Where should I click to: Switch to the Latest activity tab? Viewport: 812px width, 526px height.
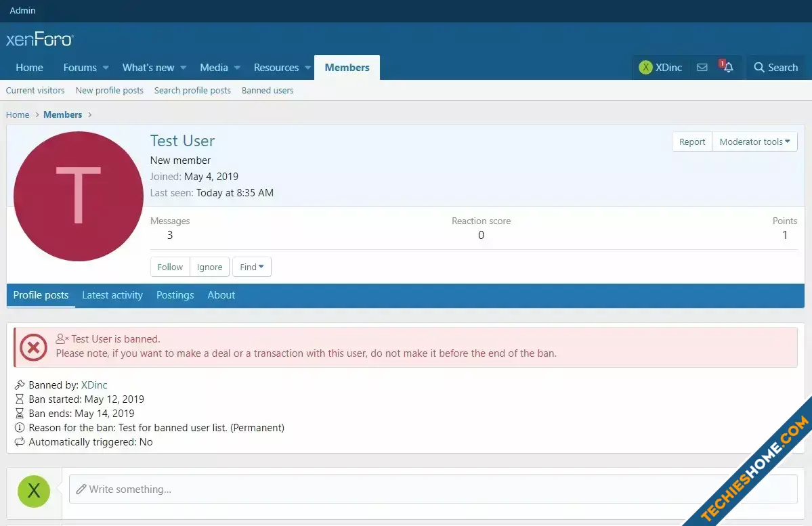[112, 295]
